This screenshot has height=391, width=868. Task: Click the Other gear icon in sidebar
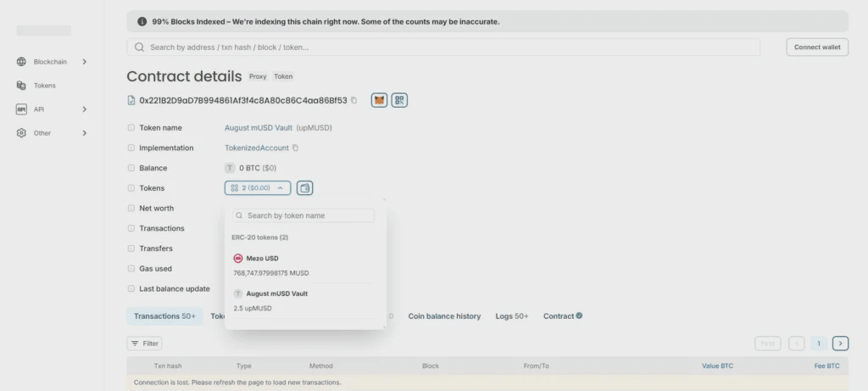pos(21,133)
